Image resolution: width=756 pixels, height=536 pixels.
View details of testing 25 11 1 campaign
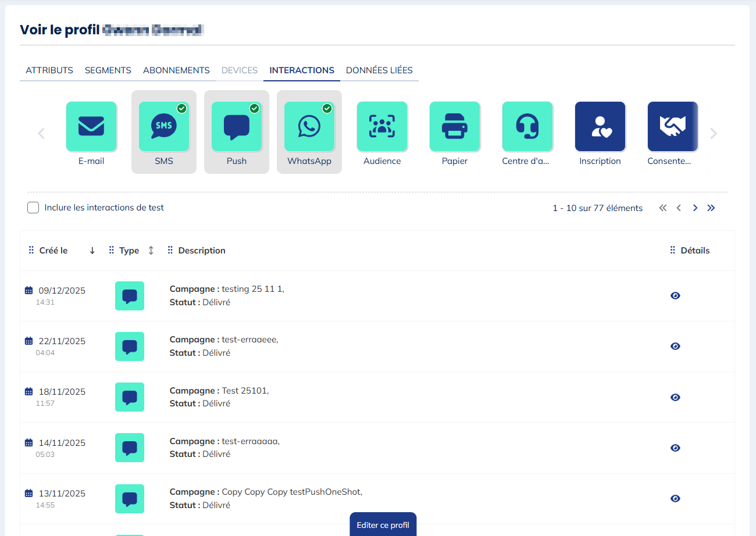675,296
